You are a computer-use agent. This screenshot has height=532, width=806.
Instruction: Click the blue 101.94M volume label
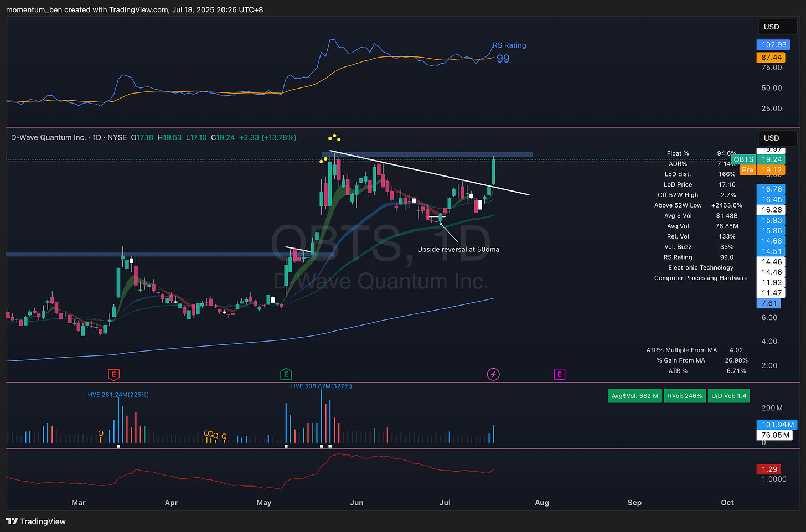(x=777, y=425)
